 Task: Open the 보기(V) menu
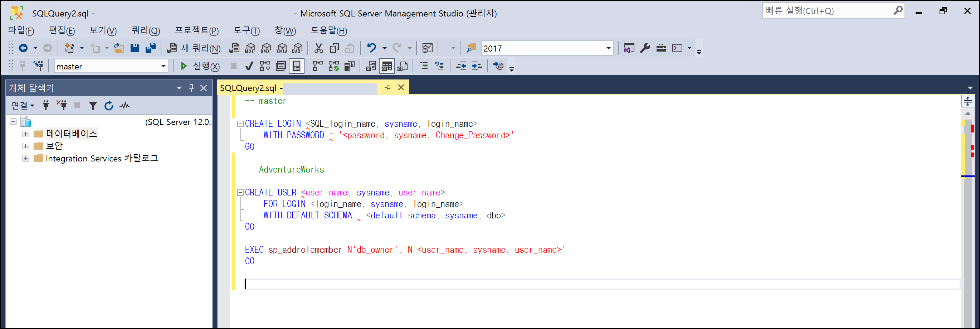(x=103, y=30)
